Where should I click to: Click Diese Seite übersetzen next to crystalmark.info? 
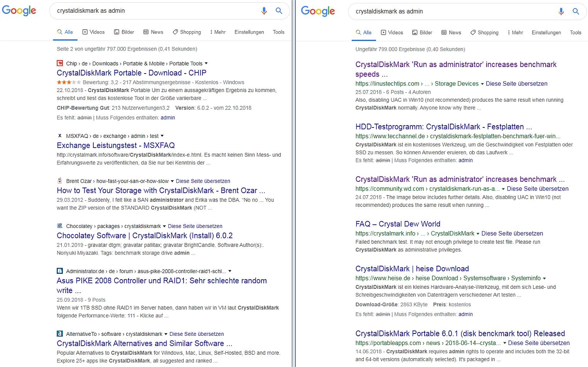tap(512, 233)
